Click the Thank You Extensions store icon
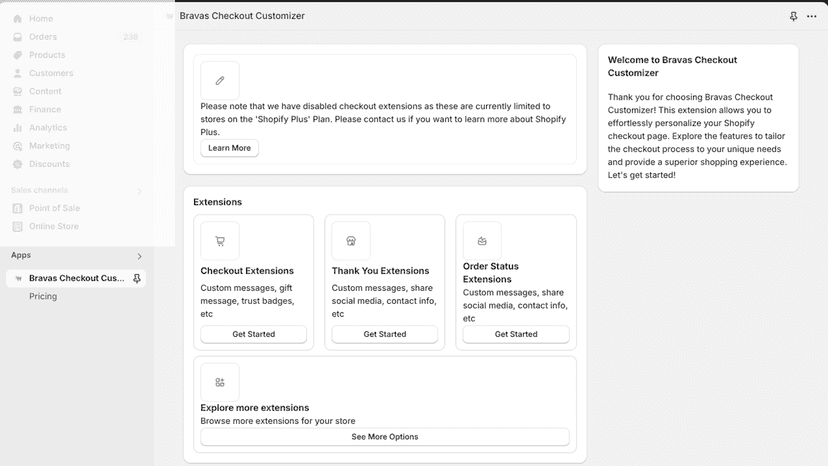Screen dimensions: 828x466 351,241
